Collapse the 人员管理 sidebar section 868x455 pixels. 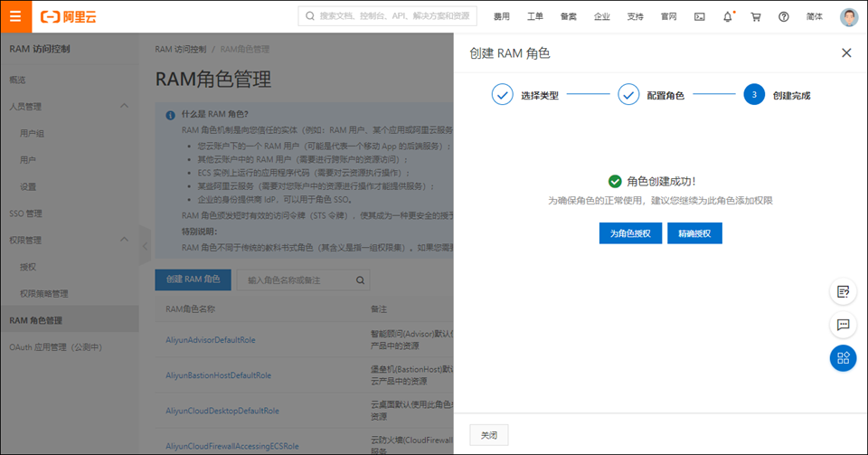click(x=124, y=107)
